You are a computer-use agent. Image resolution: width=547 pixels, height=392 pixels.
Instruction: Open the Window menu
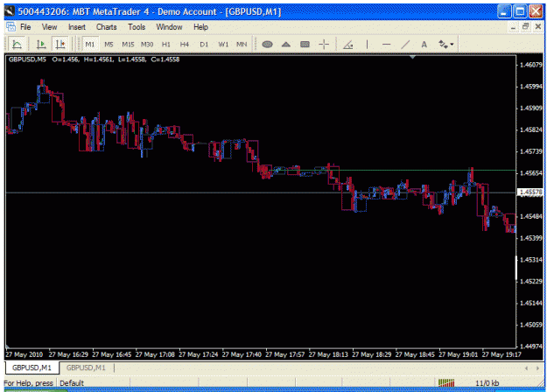169,27
